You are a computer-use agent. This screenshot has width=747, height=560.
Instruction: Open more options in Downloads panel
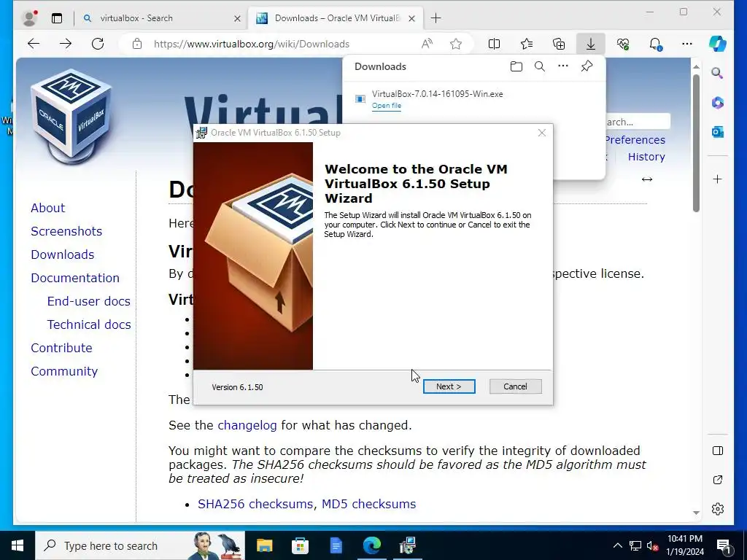[562, 66]
